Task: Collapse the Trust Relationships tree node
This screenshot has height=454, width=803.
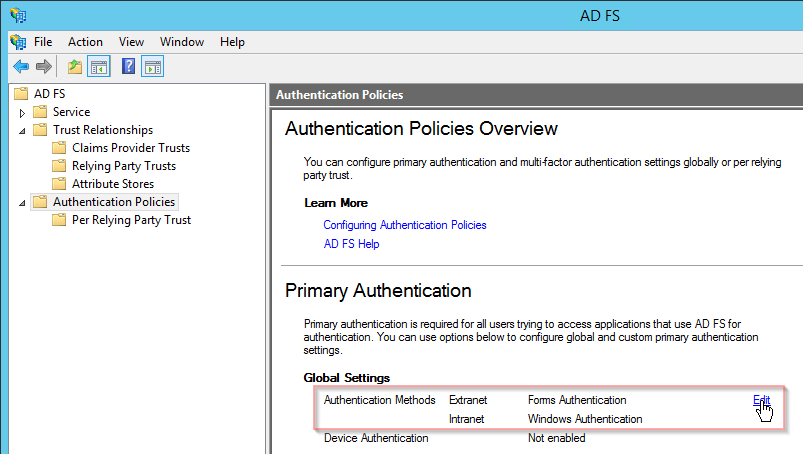Action: coord(22,131)
